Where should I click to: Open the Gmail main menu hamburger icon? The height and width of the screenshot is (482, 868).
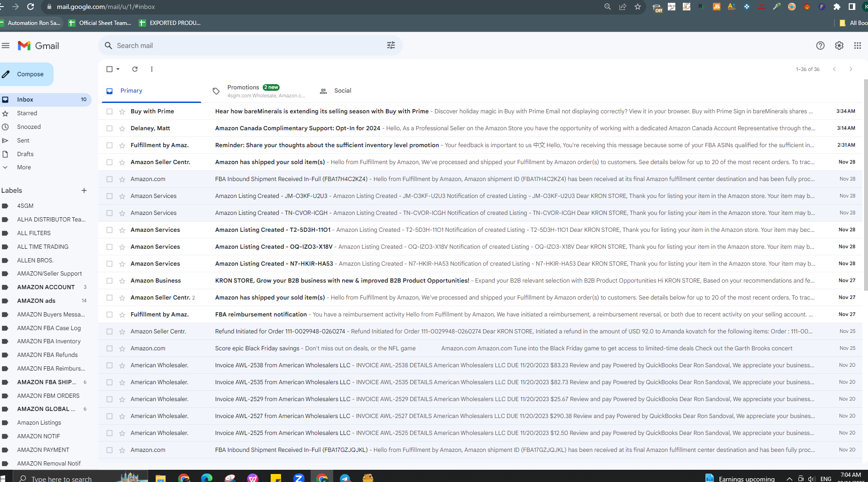coord(6,46)
